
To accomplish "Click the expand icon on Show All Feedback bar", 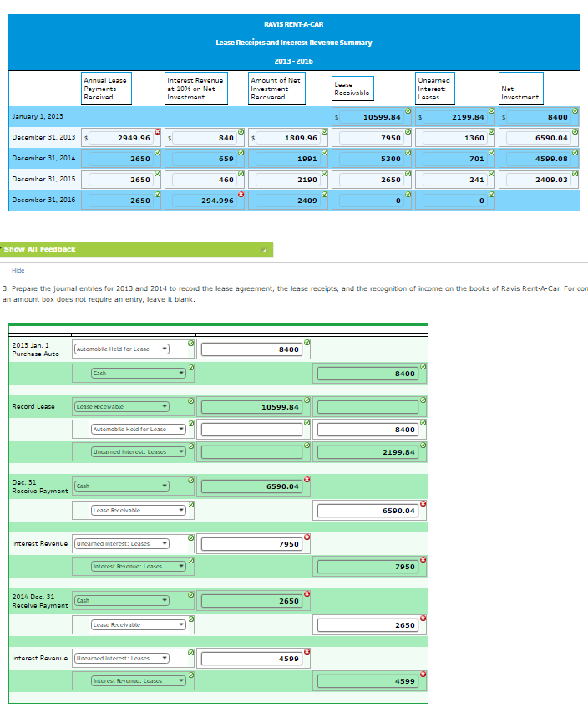I will tap(265, 249).
